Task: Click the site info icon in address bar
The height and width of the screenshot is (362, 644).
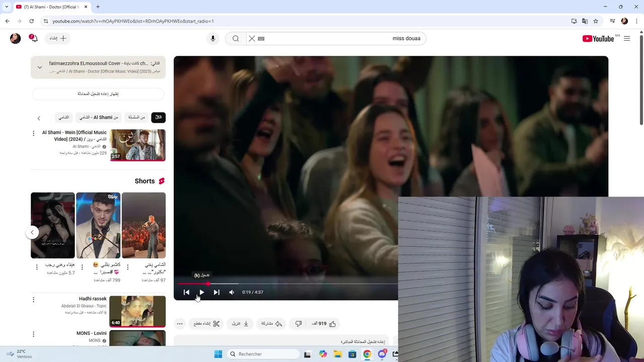Action: 46,21
